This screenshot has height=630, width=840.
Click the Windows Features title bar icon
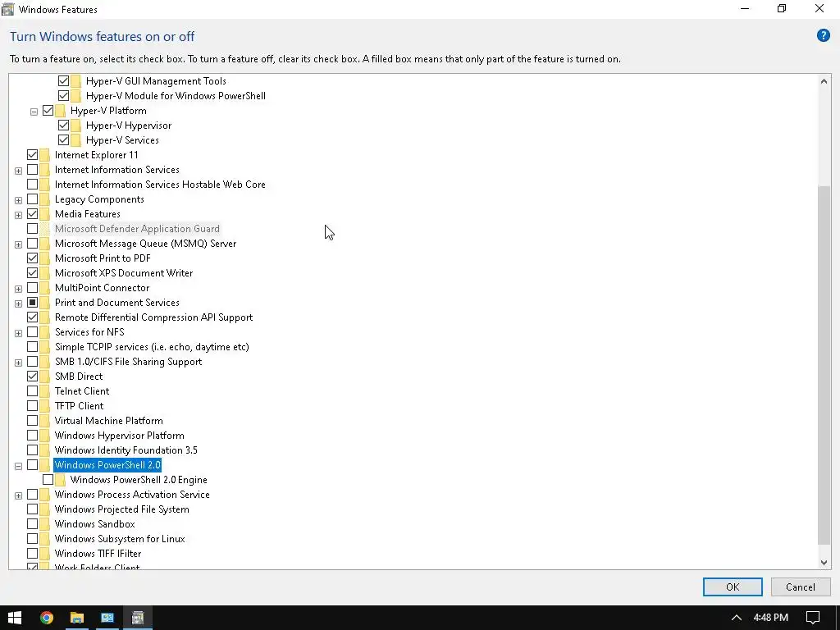tap(7, 9)
